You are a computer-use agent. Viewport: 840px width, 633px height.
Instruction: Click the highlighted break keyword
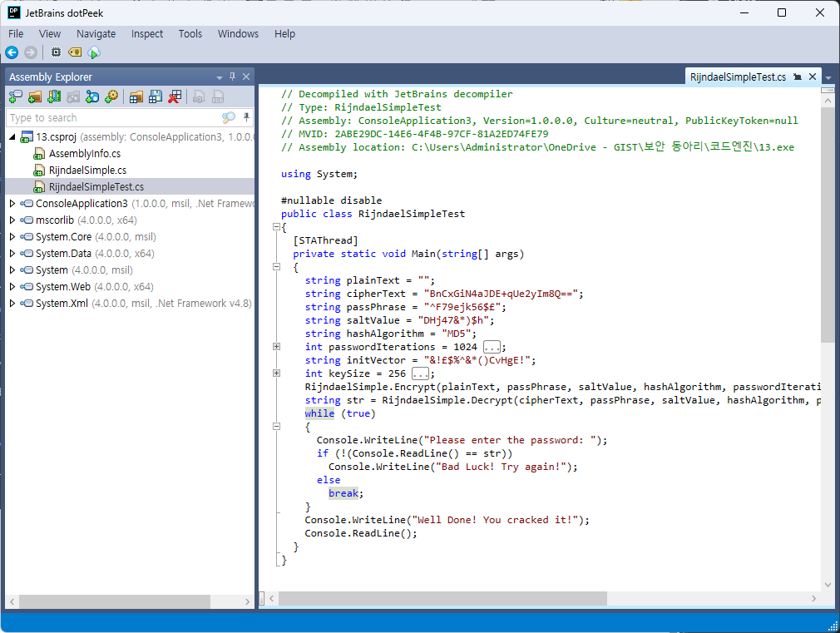pyautogui.click(x=343, y=493)
